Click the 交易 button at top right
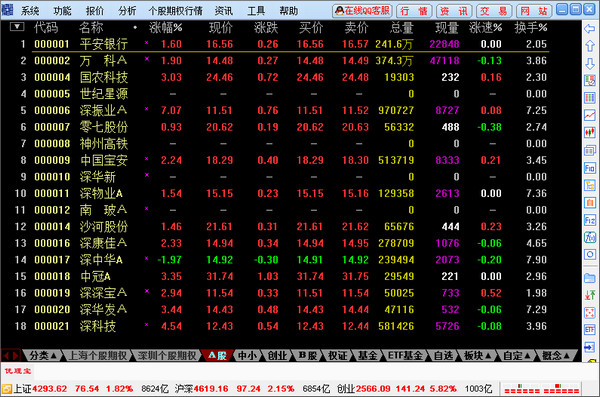This screenshot has width=600, height=397. tap(494, 11)
